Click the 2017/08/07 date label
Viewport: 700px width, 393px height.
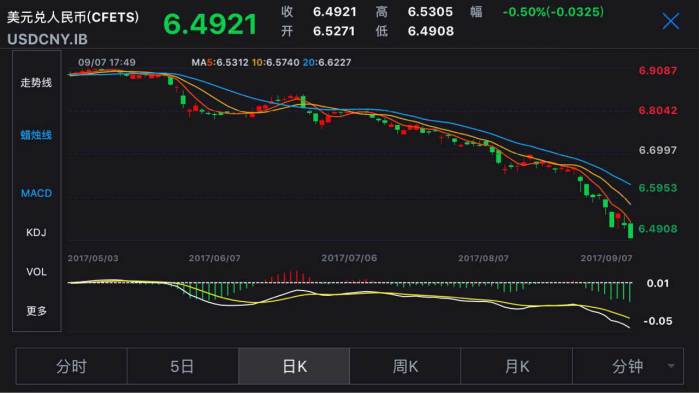[483, 258]
